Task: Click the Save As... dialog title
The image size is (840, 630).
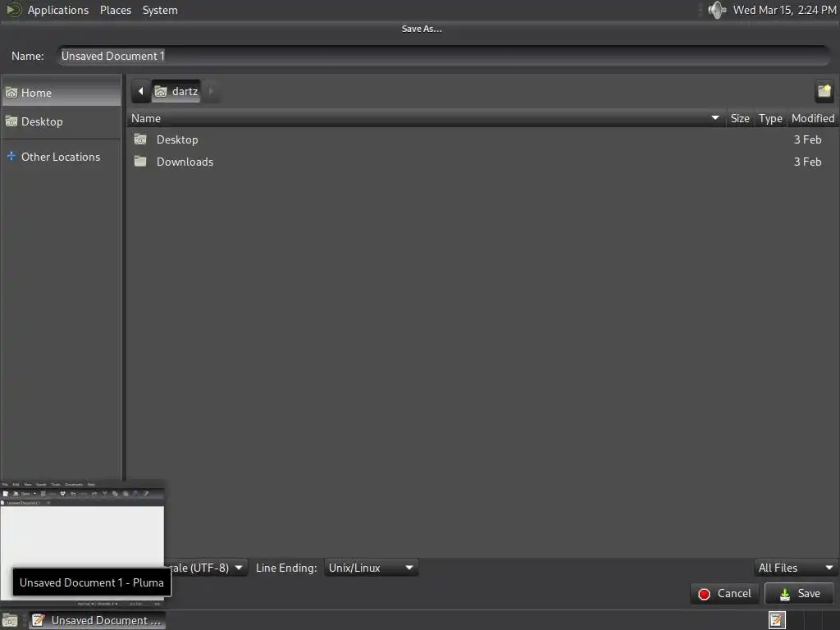Action: pos(422,29)
